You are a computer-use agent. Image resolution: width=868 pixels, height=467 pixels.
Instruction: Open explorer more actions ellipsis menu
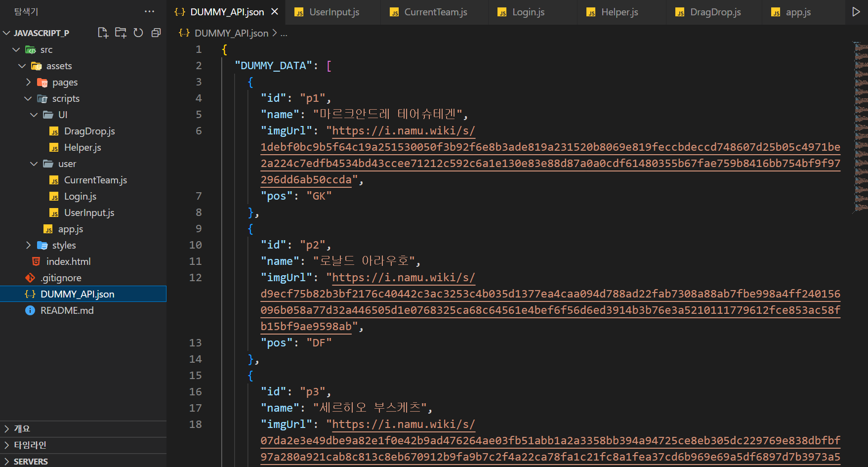pyautogui.click(x=149, y=11)
